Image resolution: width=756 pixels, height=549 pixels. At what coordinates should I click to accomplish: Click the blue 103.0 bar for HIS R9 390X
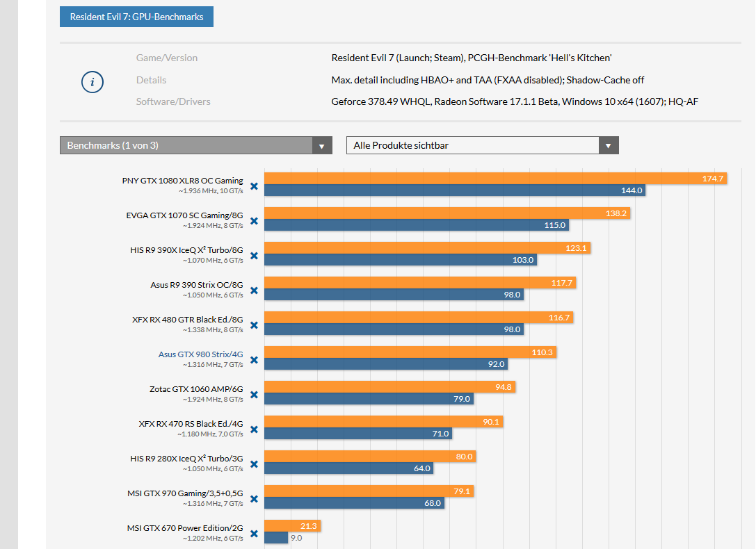pyautogui.click(x=400, y=260)
